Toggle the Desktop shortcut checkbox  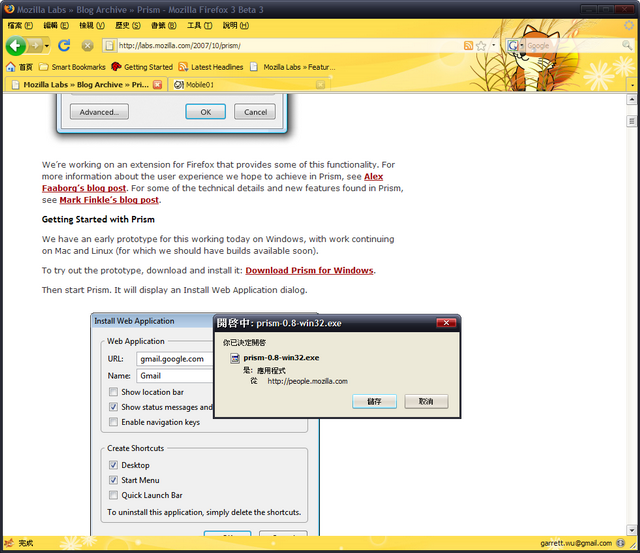tap(113, 465)
